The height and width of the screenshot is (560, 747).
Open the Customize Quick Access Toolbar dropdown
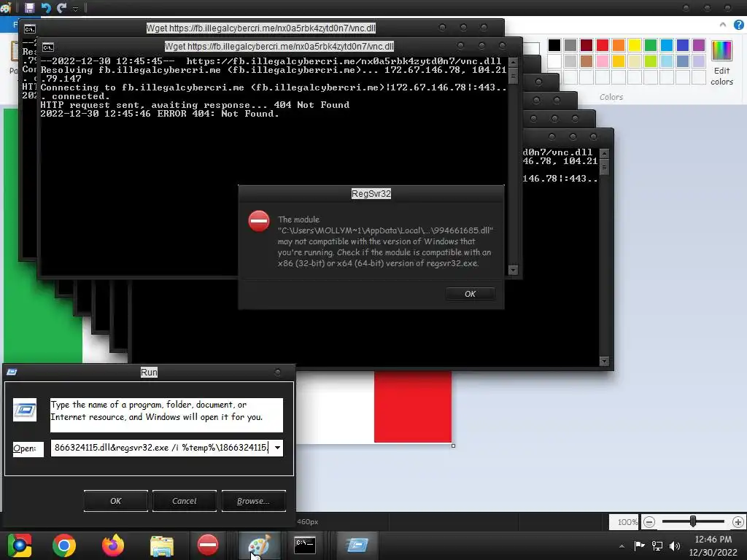[x=75, y=9]
